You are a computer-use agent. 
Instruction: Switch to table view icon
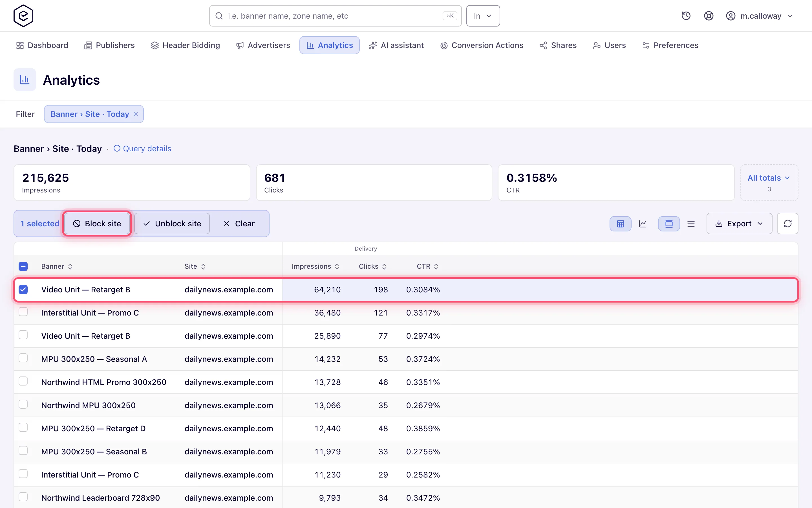tap(620, 224)
